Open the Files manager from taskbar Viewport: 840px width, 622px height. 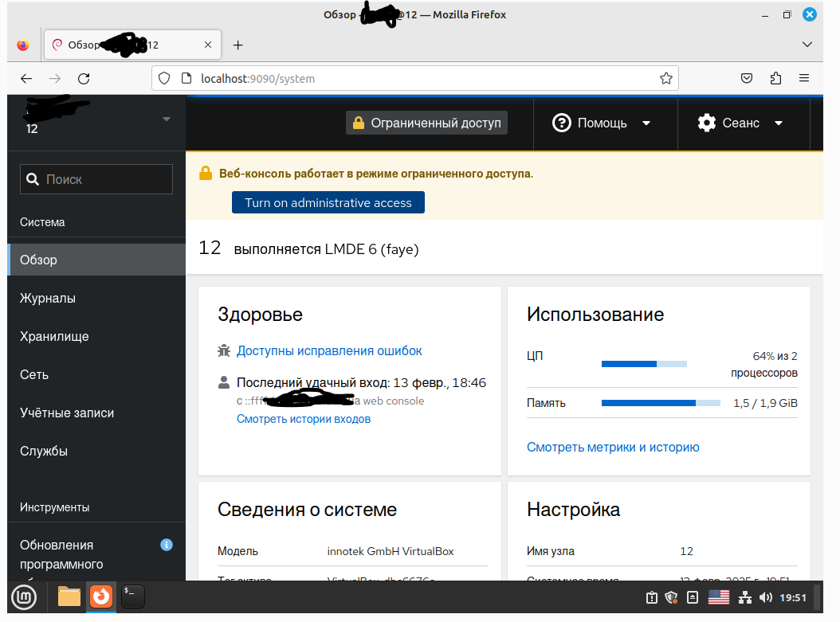tap(69, 597)
